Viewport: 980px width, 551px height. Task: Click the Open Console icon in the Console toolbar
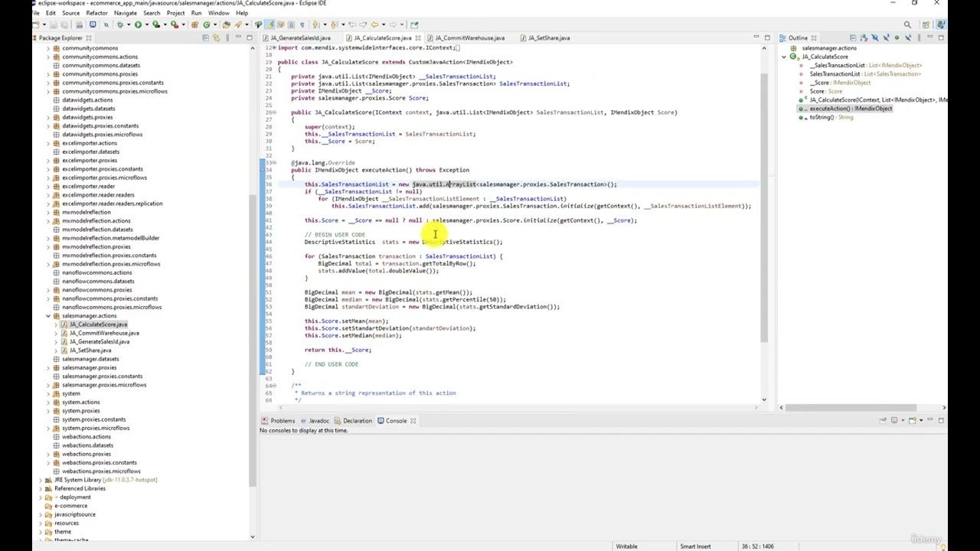tap(912, 420)
